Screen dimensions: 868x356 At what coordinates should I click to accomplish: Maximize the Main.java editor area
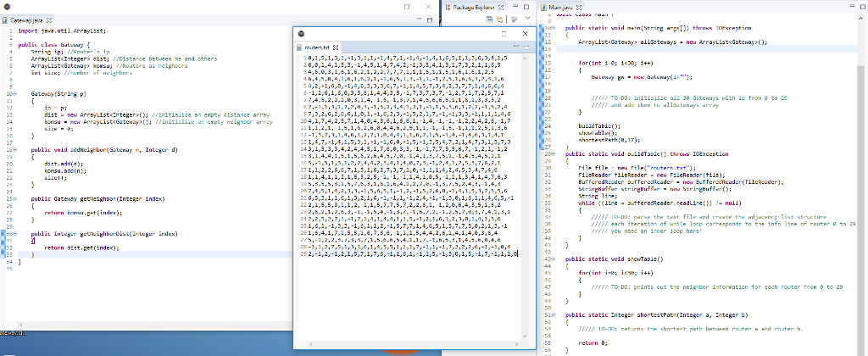(x=863, y=7)
